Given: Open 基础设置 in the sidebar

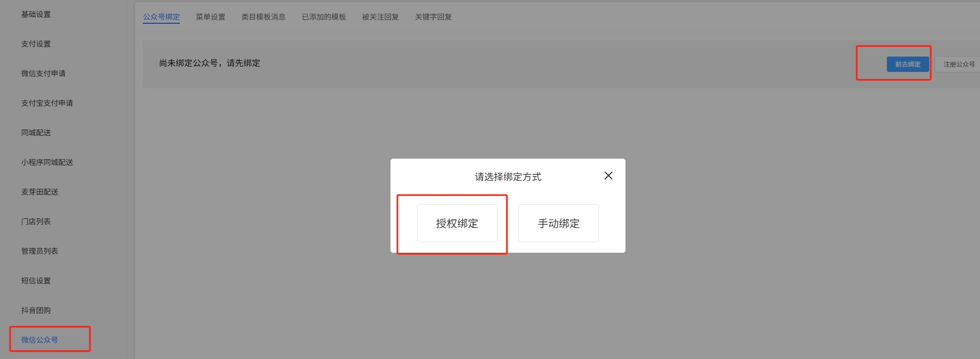Looking at the screenshot, I should click(36, 14).
